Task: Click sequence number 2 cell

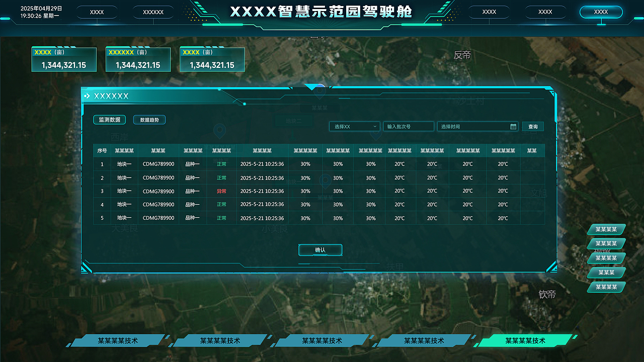Action: tap(102, 177)
